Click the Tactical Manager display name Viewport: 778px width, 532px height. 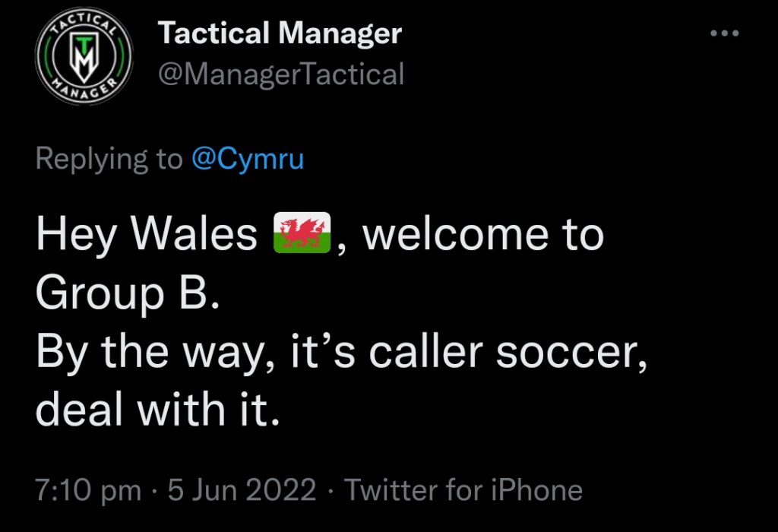[x=280, y=34]
